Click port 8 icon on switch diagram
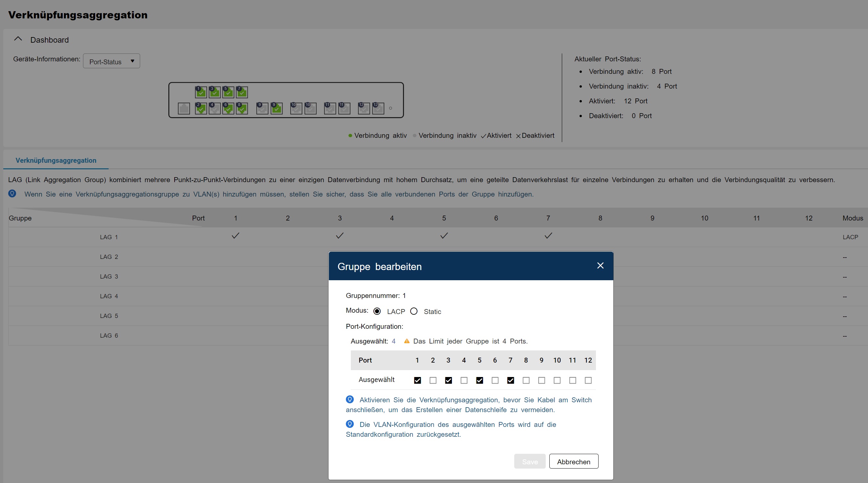This screenshot has width=868, height=483. (x=242, y=109)
